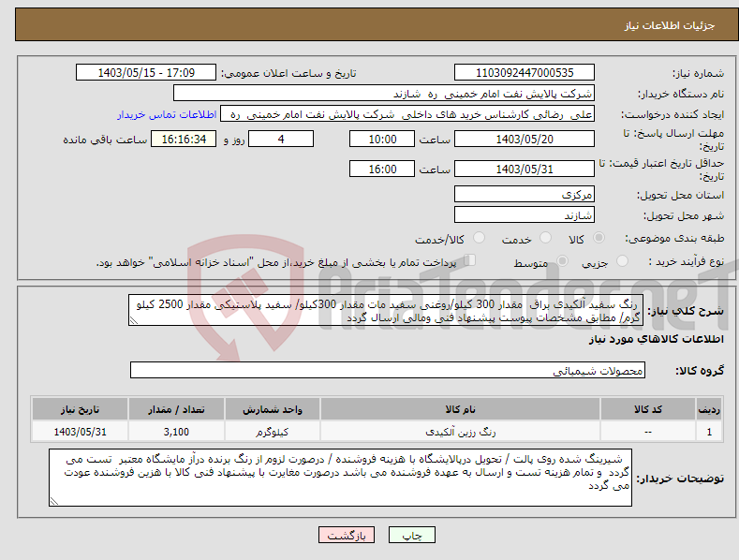Image resolution: width=739 pixels, height=560 pixels.
Task: Select the کالا/خدمت radio button
Action: point(479,238)
